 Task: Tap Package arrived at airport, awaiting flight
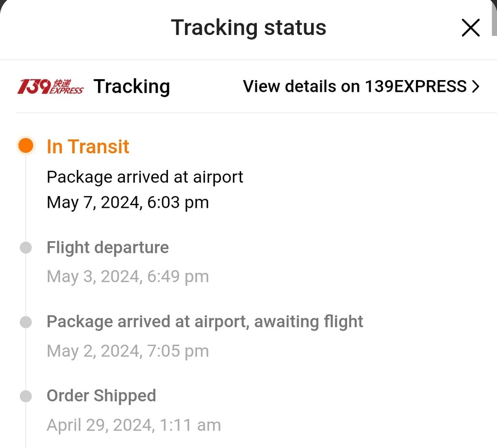205,321
